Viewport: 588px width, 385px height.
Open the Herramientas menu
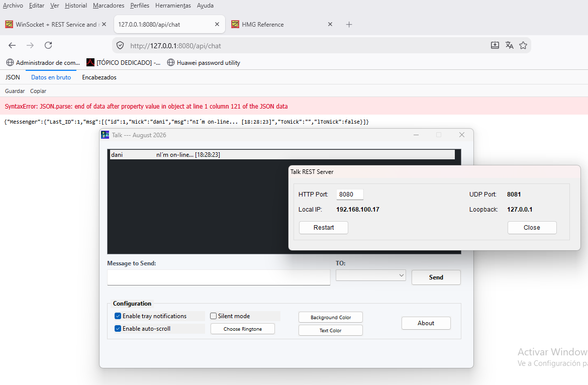(x=173, y=6)
